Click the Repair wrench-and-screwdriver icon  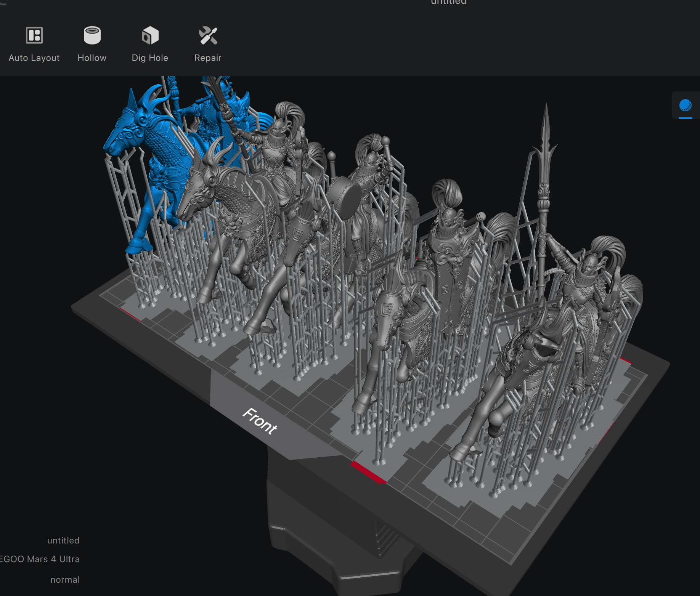pos(208,36)
